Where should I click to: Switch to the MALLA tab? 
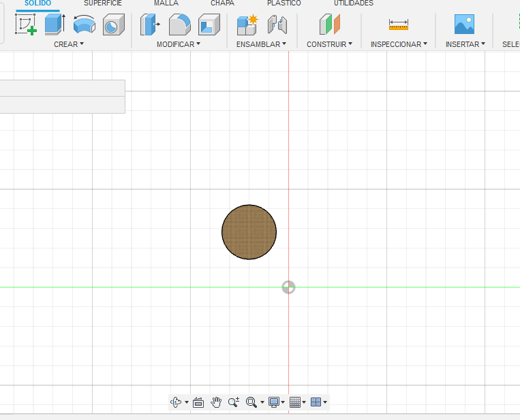(x=166, y=3)
